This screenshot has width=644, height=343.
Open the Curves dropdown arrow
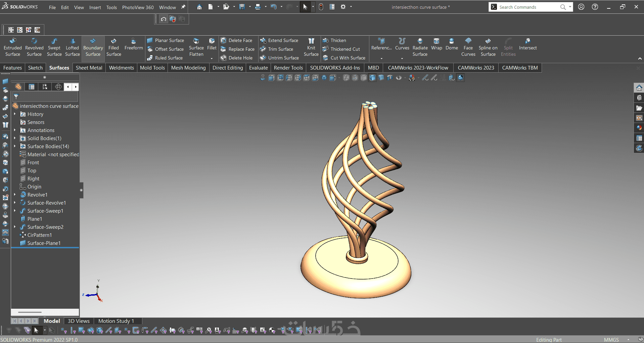click(402, 58)
